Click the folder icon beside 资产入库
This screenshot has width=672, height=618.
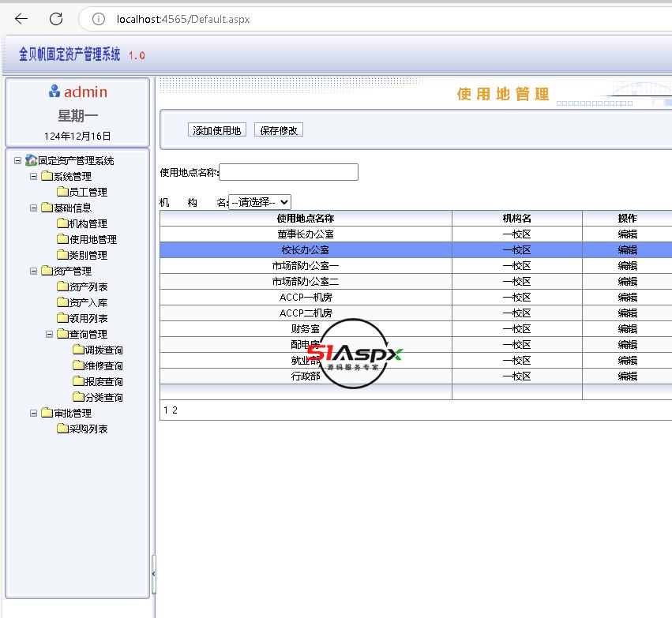[62, 302]
